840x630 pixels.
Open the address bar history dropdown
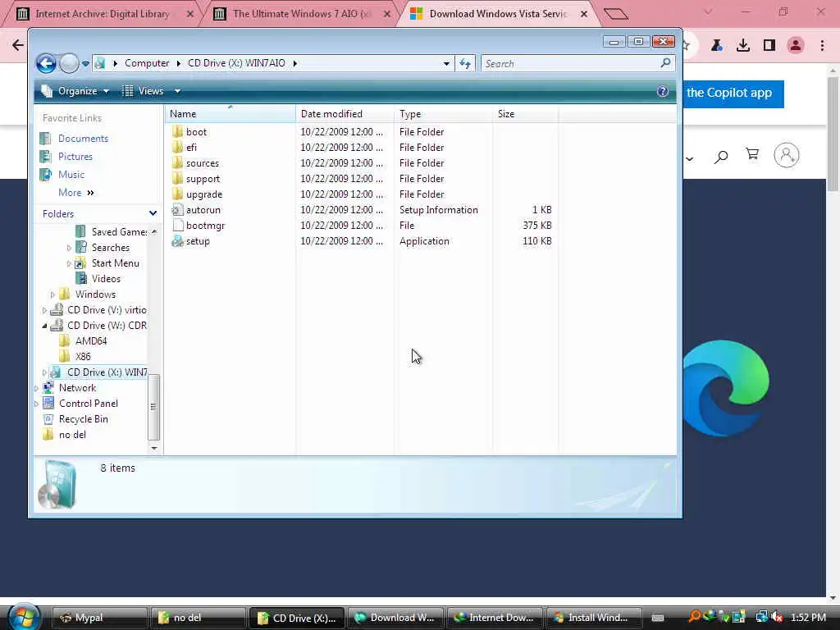tap(446, 64)
